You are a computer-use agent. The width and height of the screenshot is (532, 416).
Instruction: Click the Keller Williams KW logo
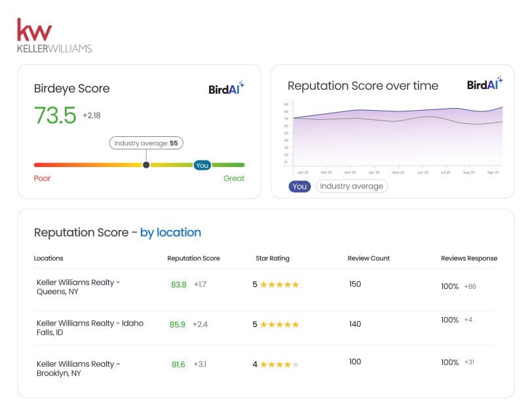[54, 35]
